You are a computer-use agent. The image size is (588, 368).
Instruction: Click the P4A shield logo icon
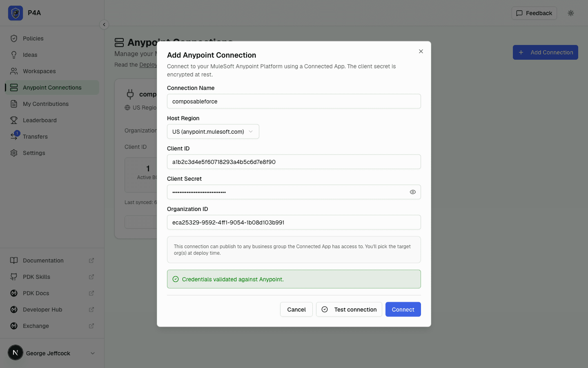tap(16, 13)
